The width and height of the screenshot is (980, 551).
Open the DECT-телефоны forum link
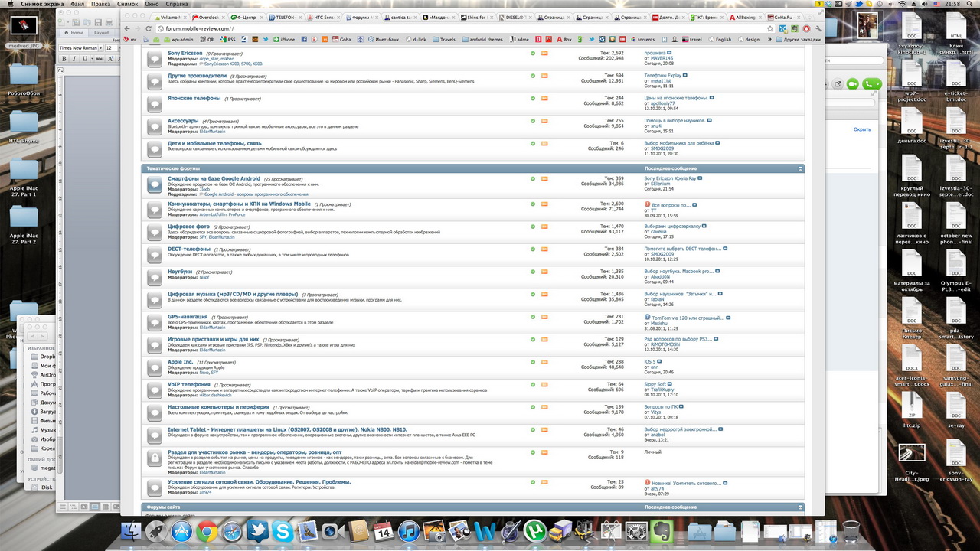[x=189, y=249]
